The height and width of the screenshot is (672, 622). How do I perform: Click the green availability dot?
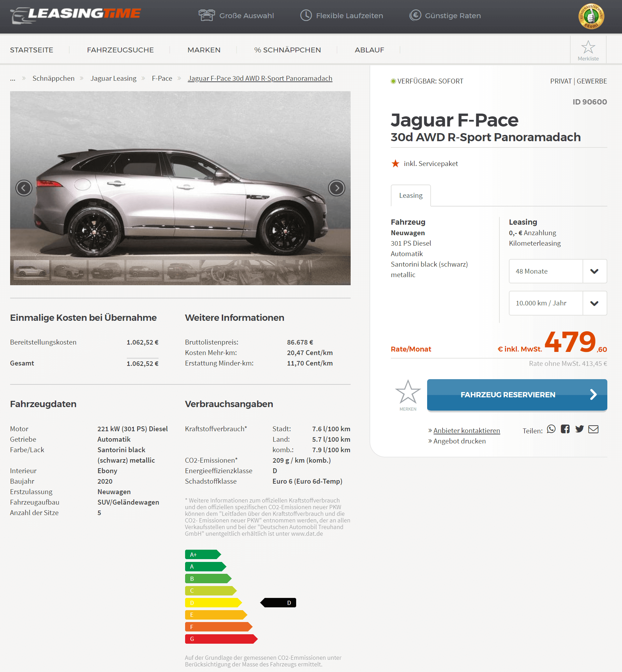(393, 81)
